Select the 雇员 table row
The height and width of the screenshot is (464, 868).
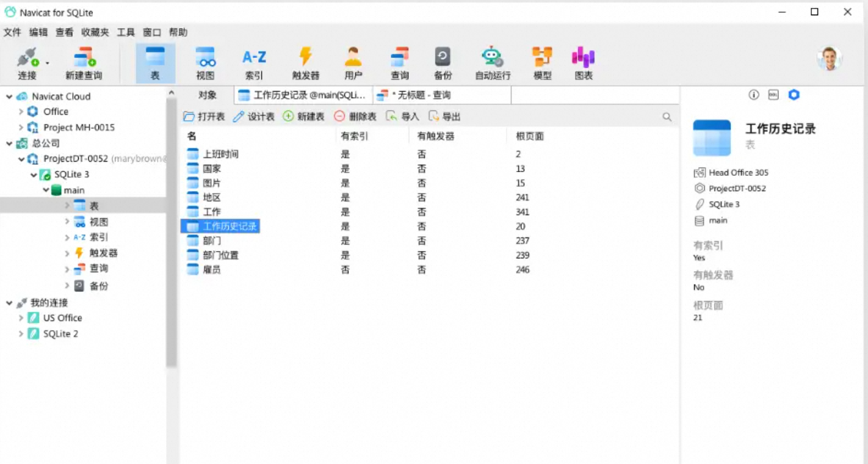click(429, 270)
